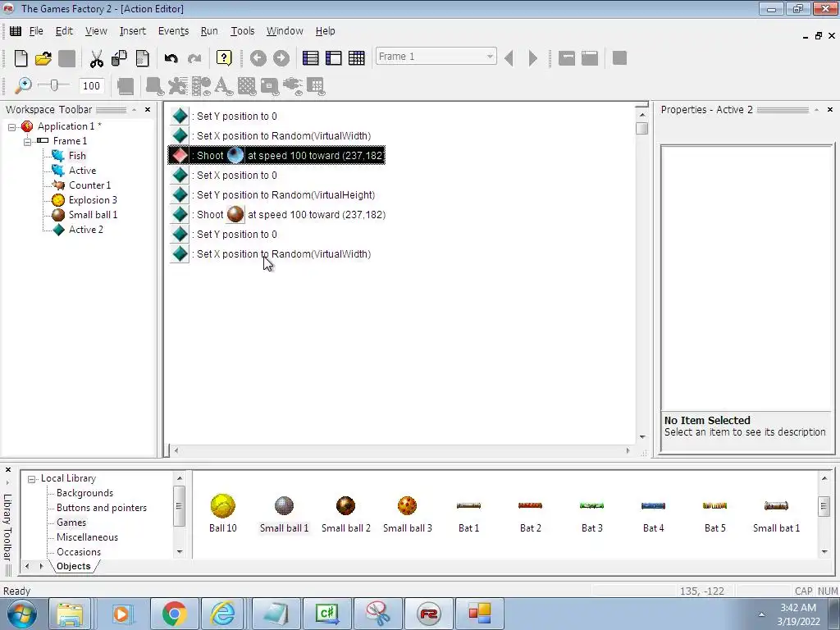840x630 pixels.
Task: Open the Events menu
Action: coord(173,31)
